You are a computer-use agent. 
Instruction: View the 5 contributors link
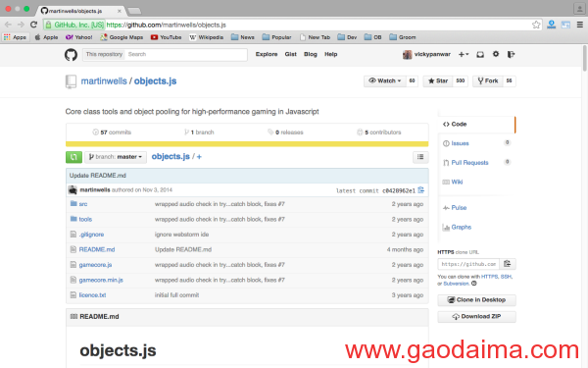point(378,132)
